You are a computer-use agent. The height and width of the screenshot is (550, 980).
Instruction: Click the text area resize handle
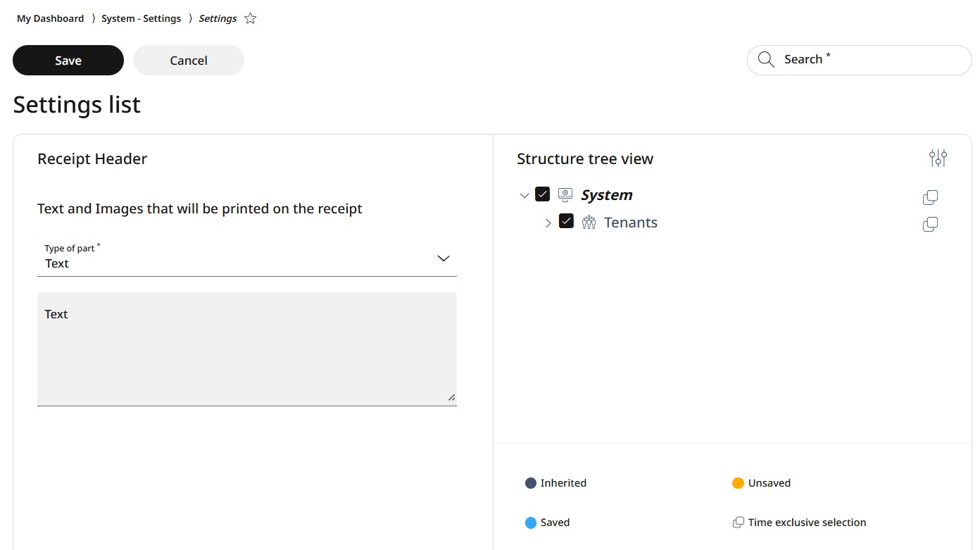click(451, 398)
